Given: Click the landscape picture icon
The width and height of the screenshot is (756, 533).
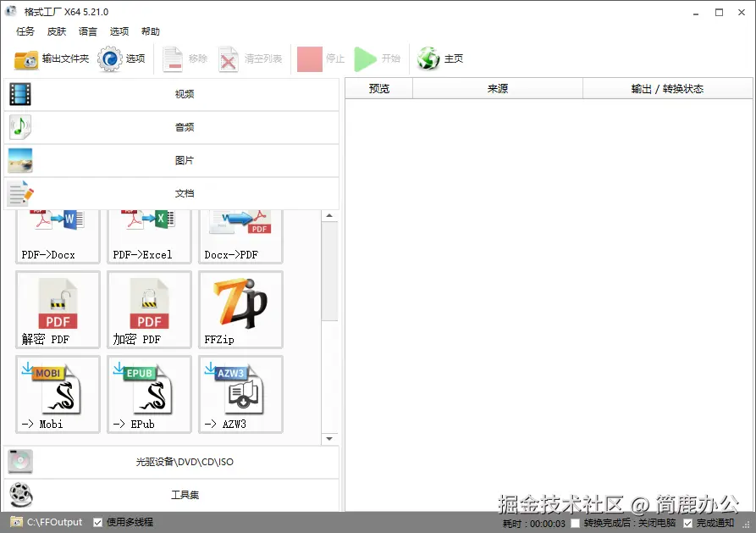Looking at the screenshot, I should 20,160.
